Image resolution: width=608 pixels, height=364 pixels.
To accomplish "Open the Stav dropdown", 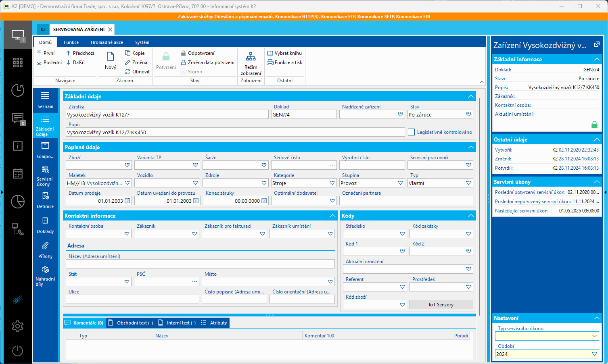I will (x=468, y=114).
